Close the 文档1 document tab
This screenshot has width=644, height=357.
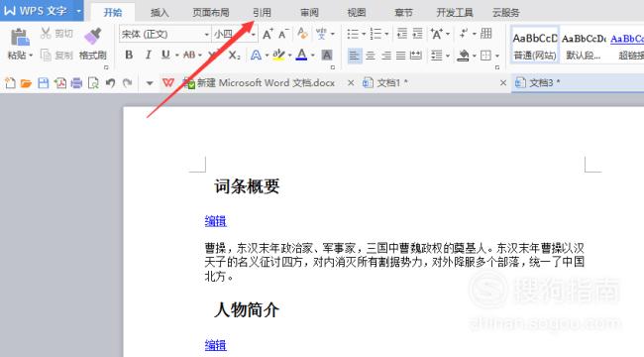[503, 83]
